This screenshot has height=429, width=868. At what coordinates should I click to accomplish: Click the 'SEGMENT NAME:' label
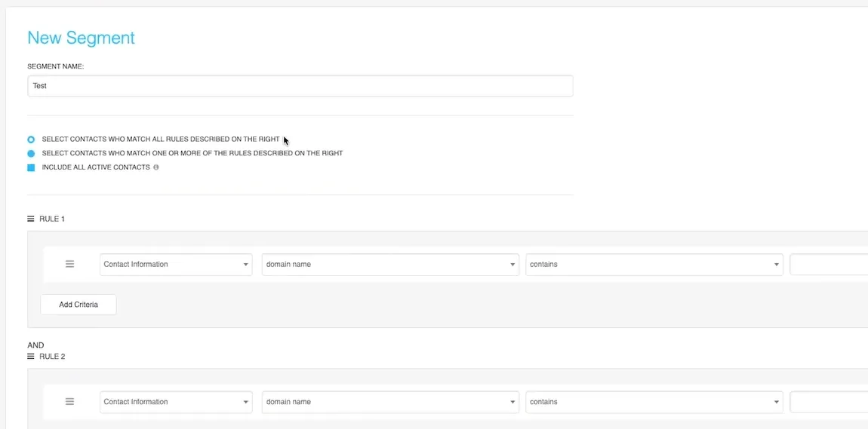pos(55,66)
